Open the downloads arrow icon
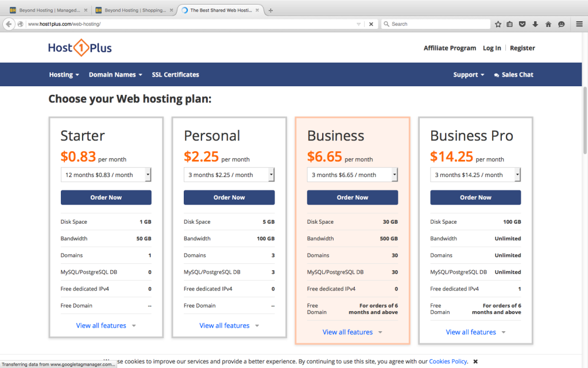The image size is (588, 368). 535,24
